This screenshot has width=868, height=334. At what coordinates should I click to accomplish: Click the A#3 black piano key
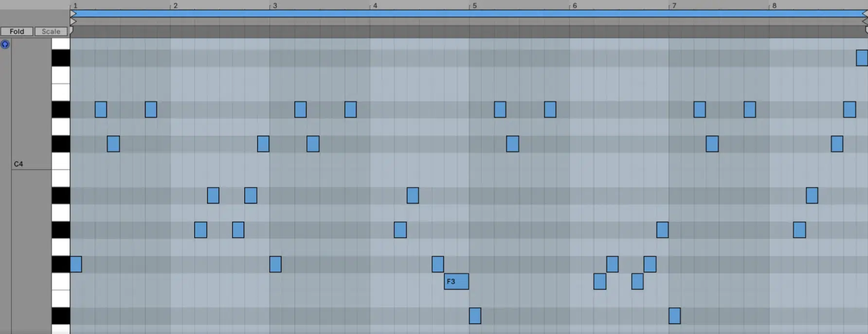(x=61, y=196)
